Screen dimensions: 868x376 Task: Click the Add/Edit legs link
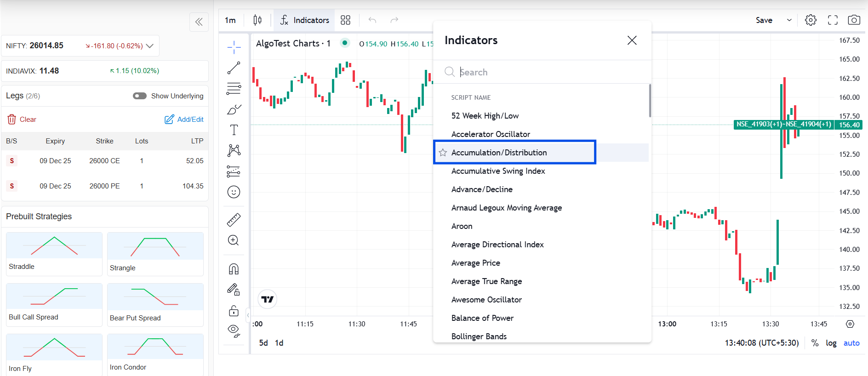tap(184, 120)
